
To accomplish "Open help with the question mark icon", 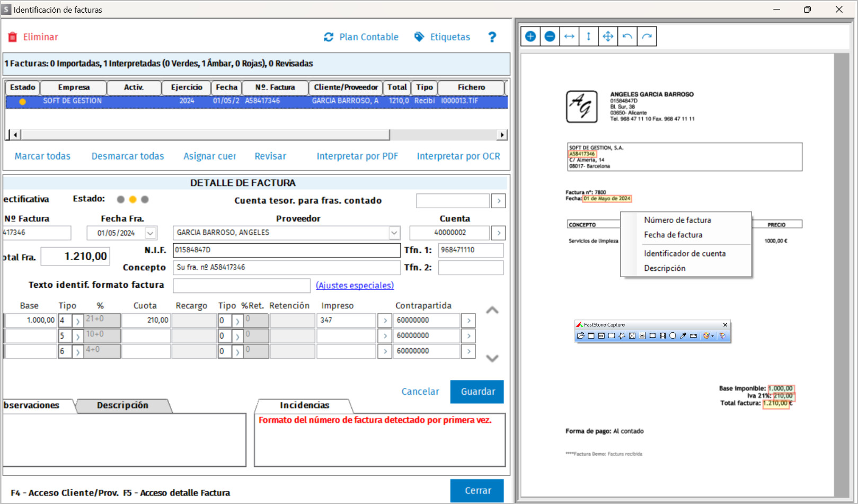I will (492, 37).
